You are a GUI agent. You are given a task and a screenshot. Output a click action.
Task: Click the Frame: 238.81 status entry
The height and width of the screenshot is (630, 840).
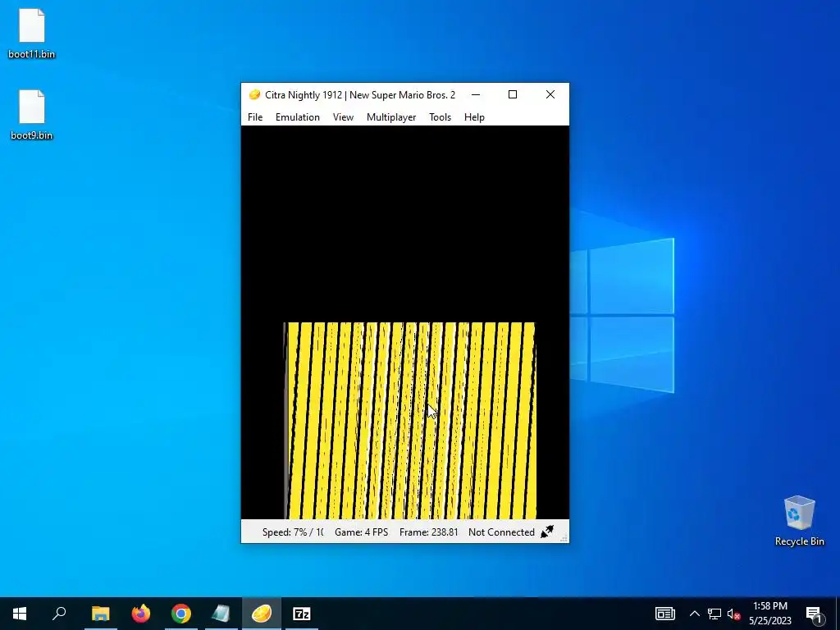tap(428, 532)
